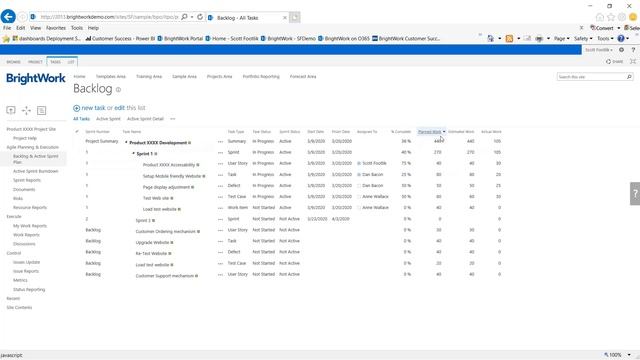The width and height of the screenshot is (640, 360).
Task: Collapse the Product XXXX Development summary row
Action: pos(127,142)
